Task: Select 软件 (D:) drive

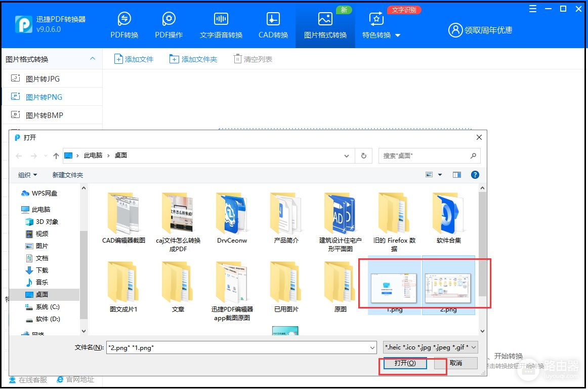Action: point(43,319)
